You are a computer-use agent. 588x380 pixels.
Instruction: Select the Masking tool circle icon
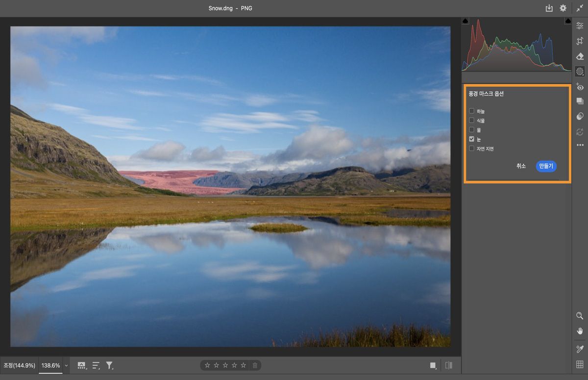pos(580,72)
